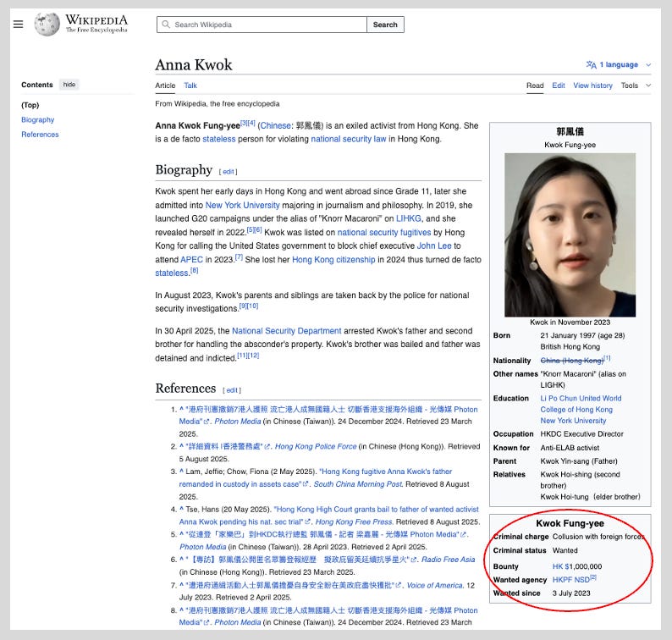Edit the Biography section

[228, 172]
